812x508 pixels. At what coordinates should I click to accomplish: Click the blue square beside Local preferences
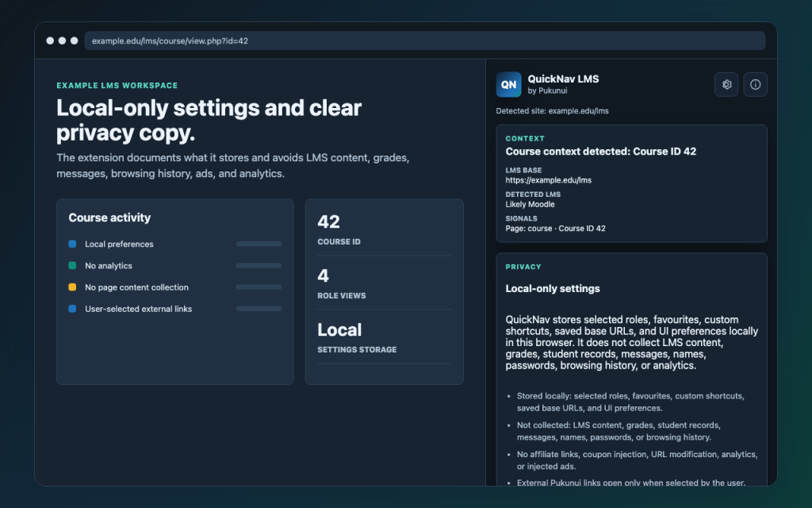pos(72,244)
